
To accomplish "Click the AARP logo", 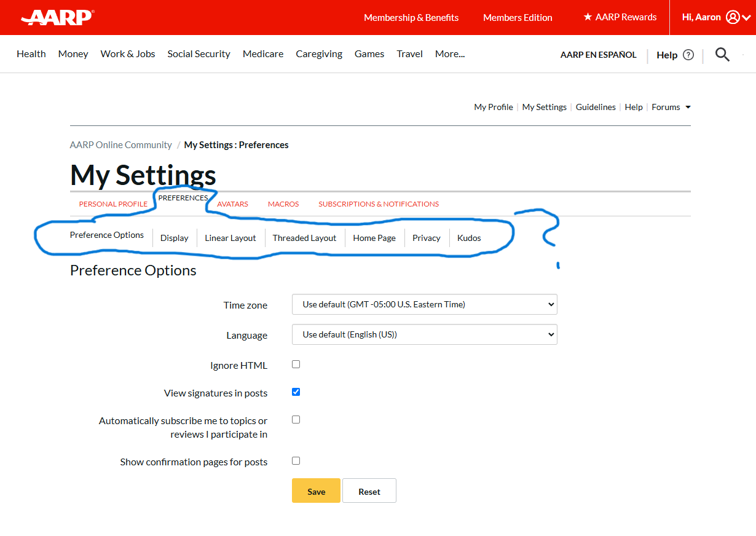I will pyautogui.click(x=57, y=17).
